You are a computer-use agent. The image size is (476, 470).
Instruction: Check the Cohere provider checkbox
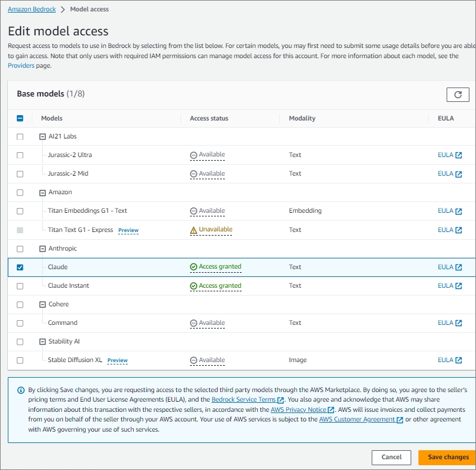coord(20,305)
